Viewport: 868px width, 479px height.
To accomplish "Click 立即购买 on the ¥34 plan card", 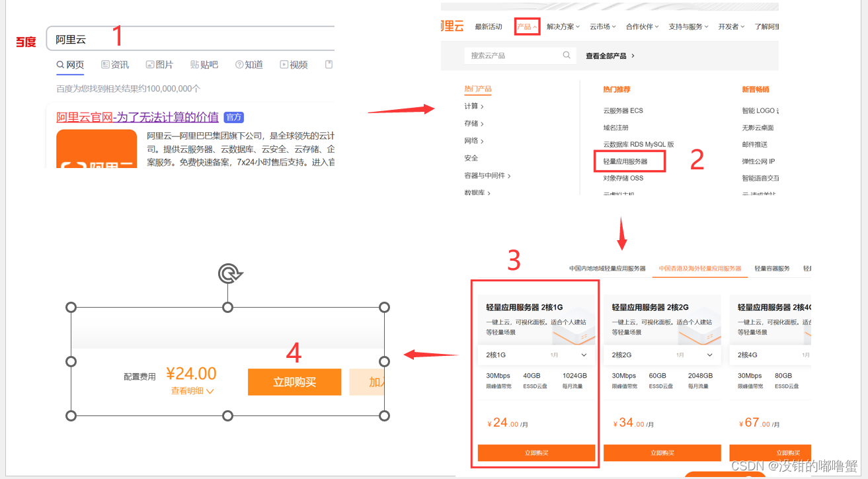I will point(662,453).
